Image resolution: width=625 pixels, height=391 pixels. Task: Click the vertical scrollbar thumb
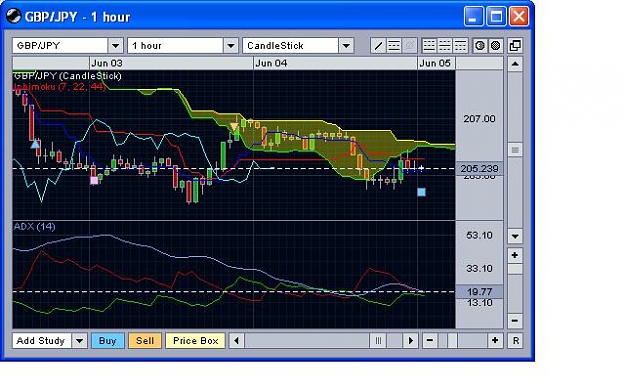coord(515,150)
